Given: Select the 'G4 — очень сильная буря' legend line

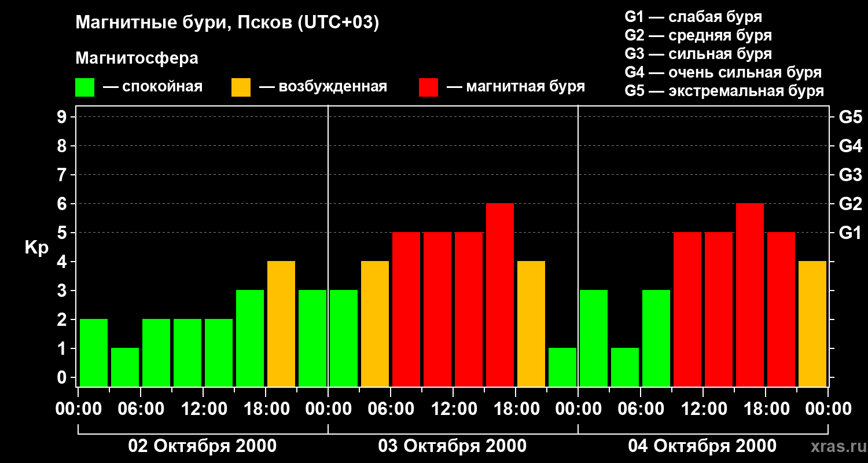Looking at the screenshot, I should 723,72.
